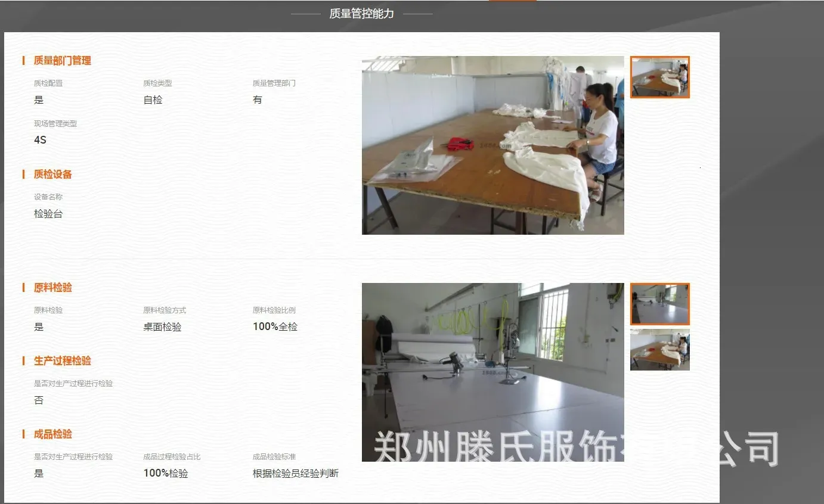
Task: Select the 4S site management value
Action: click(40, 140)
